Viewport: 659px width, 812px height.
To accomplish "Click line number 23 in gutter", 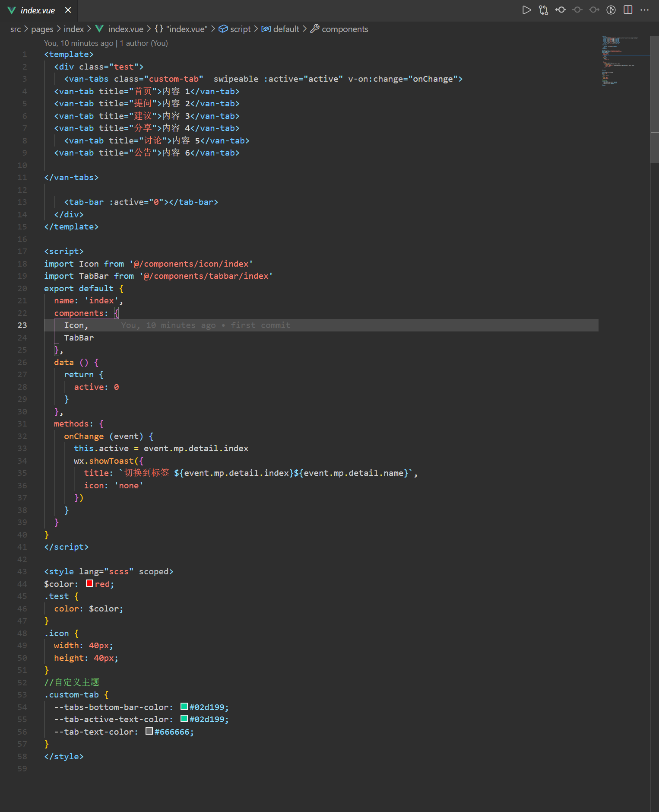I will (22, 325).
